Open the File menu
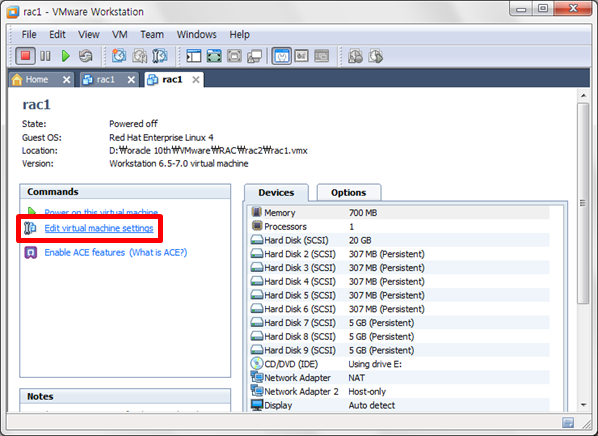598x436 pixels. [x=29, y=35]
